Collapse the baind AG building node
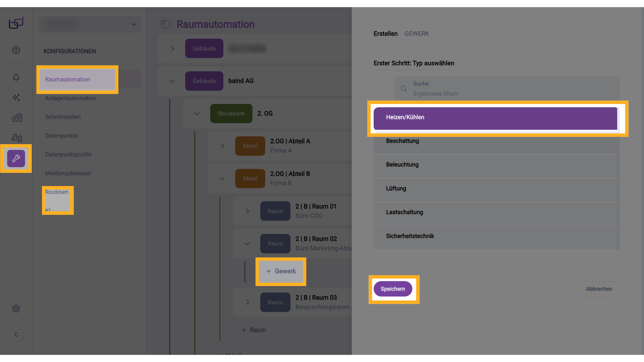Viewport: 644px width, 362px height. click(172, 81)
